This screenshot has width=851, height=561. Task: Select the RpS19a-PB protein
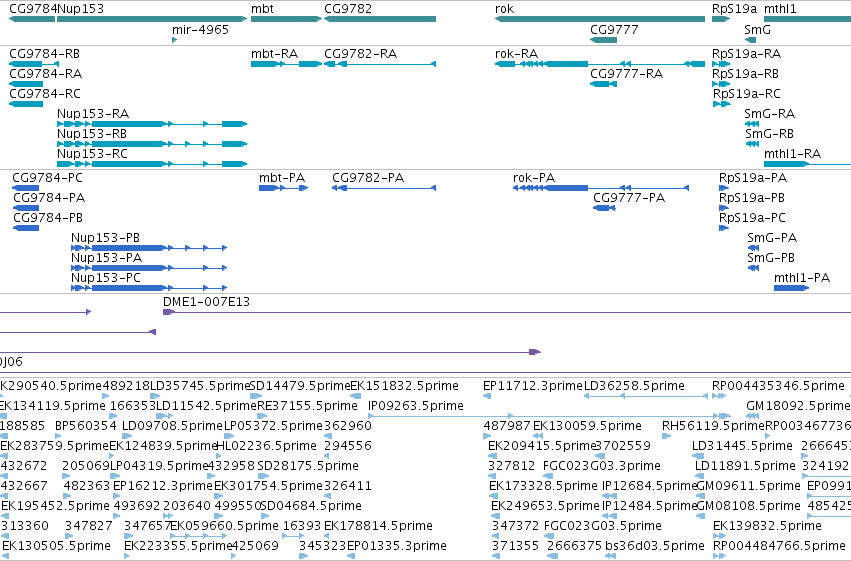(724, 208)
